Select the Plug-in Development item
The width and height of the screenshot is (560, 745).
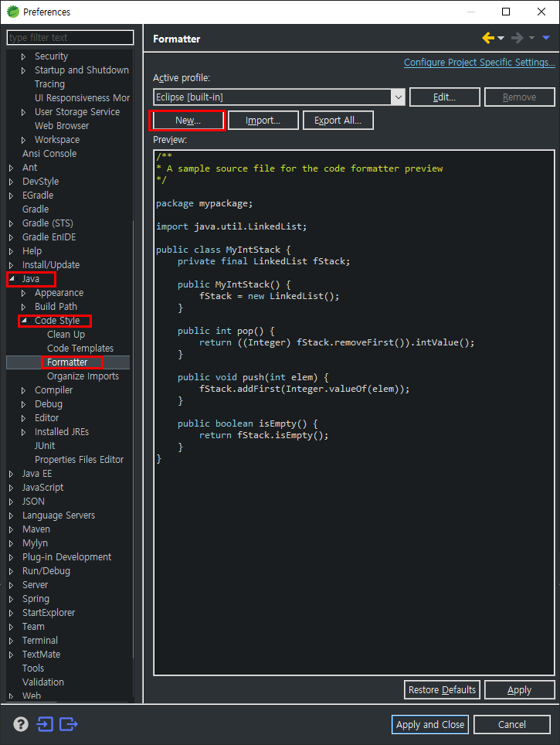point(66,557)
